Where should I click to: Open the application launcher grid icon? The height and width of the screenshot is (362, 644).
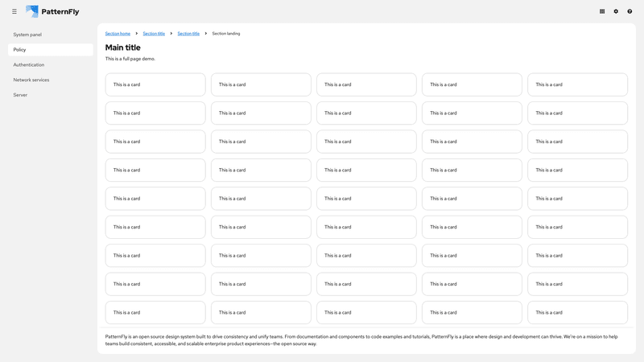click(602, 11)
